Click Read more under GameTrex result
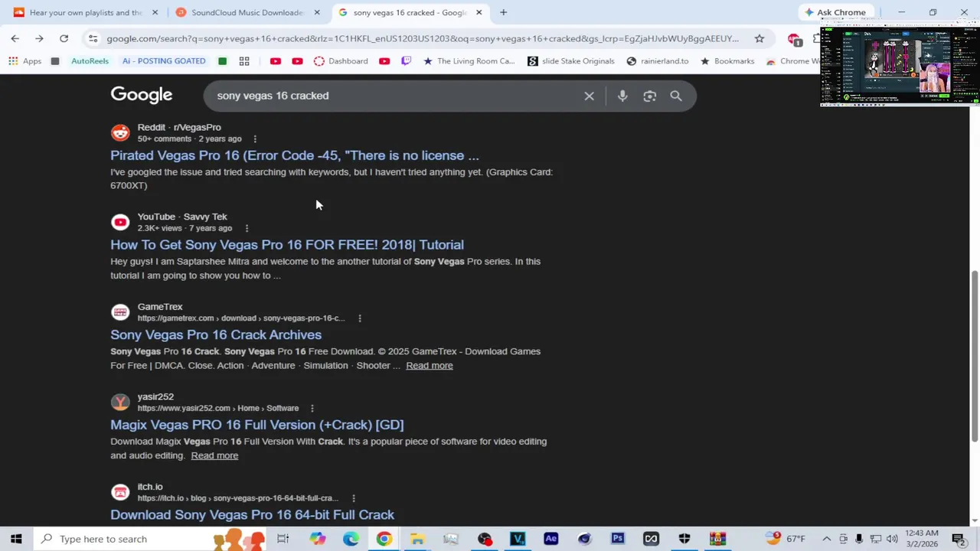 tap(430, 366)
